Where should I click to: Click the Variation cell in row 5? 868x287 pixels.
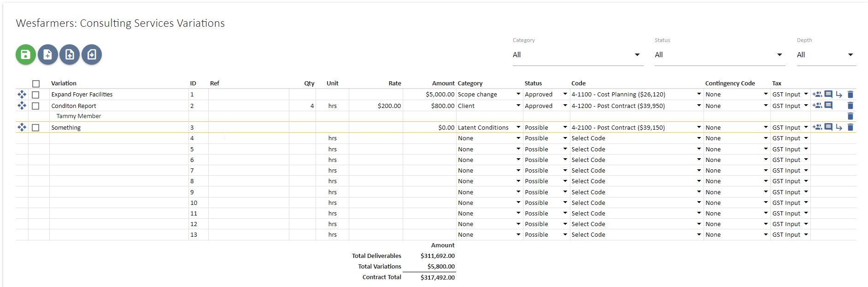(119, 149)
